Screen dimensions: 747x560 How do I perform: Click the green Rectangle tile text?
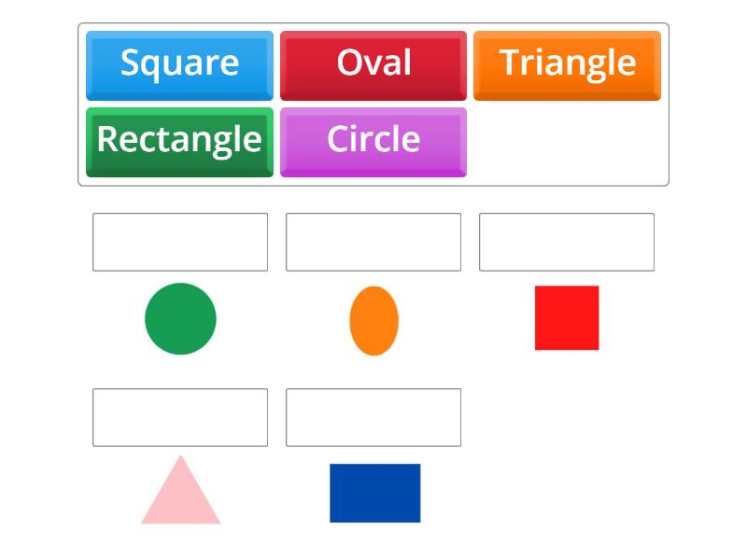pos(179,139)
